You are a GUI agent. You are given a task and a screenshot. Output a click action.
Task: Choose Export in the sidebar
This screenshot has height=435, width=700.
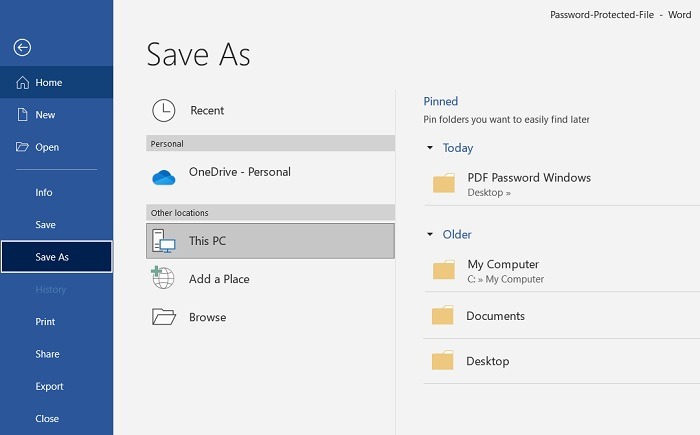click(x=49, y=386)
